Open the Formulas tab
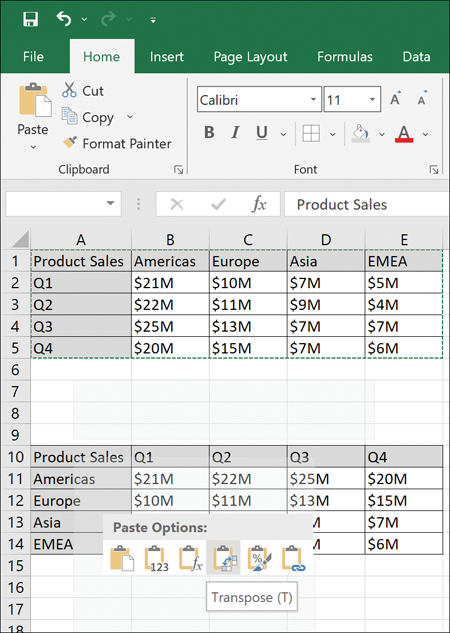This screenshot has width=450, height=633. point(345,57)
